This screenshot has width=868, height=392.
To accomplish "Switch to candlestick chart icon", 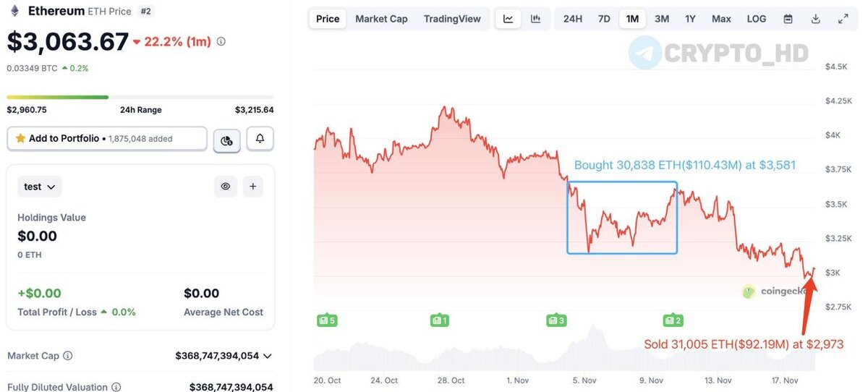I will 535,19.
